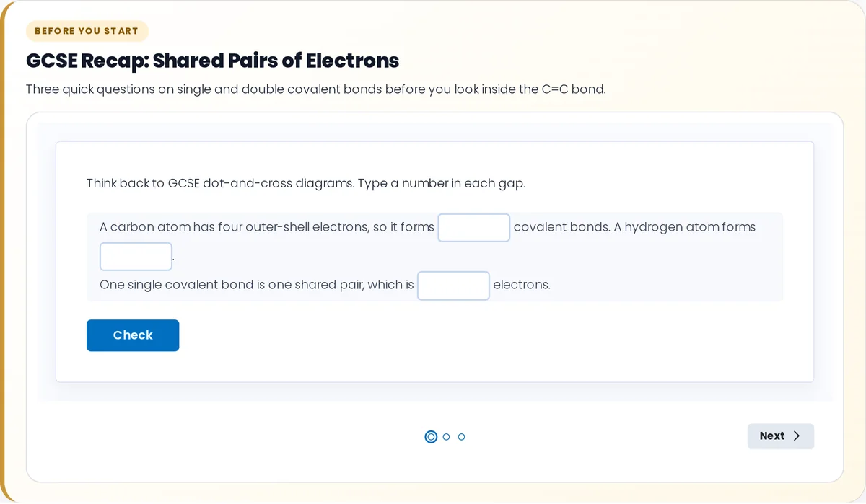Click the 'GCSE Recap: Shared Pairs of Electrons' heading

click(212, 61)
